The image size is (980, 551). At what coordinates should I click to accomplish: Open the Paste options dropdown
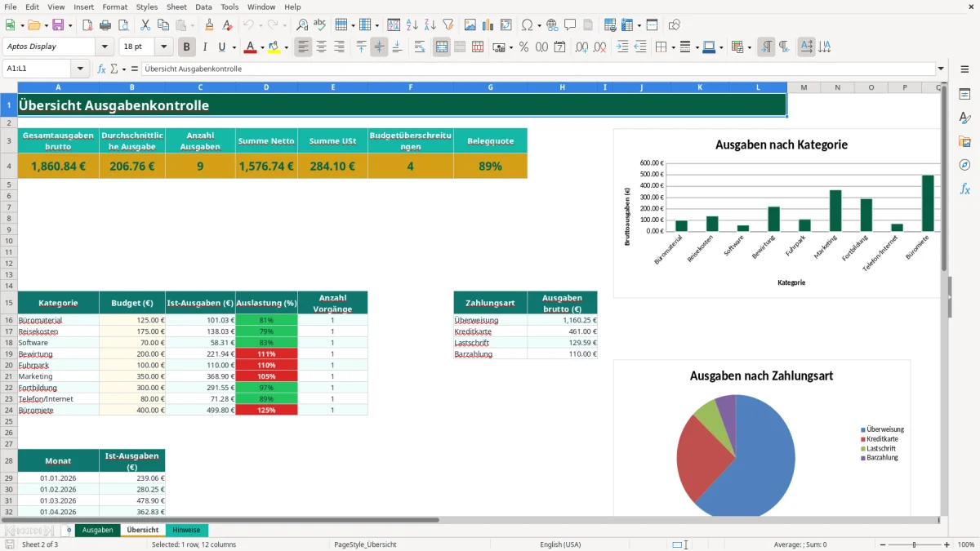[x=192, y=25]
